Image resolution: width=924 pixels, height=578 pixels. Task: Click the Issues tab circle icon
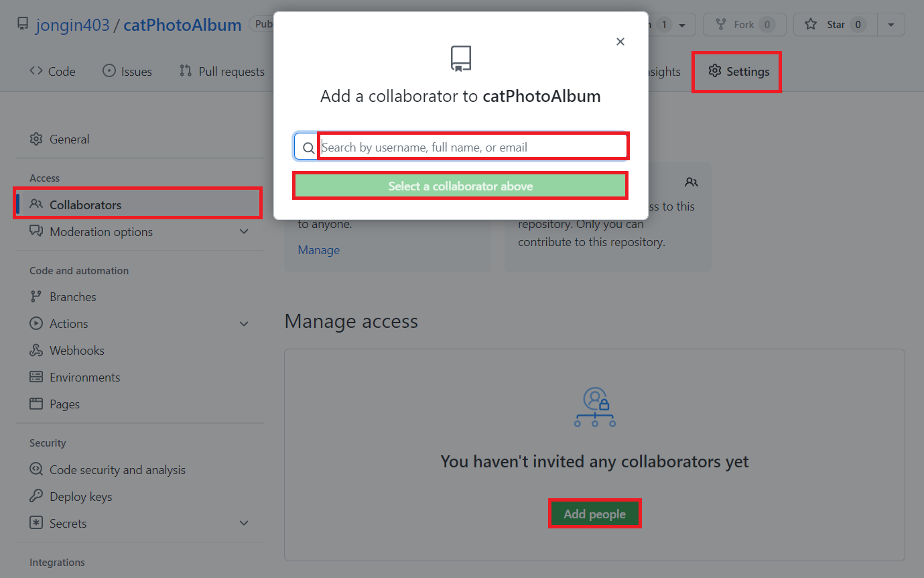pos(109,71)
